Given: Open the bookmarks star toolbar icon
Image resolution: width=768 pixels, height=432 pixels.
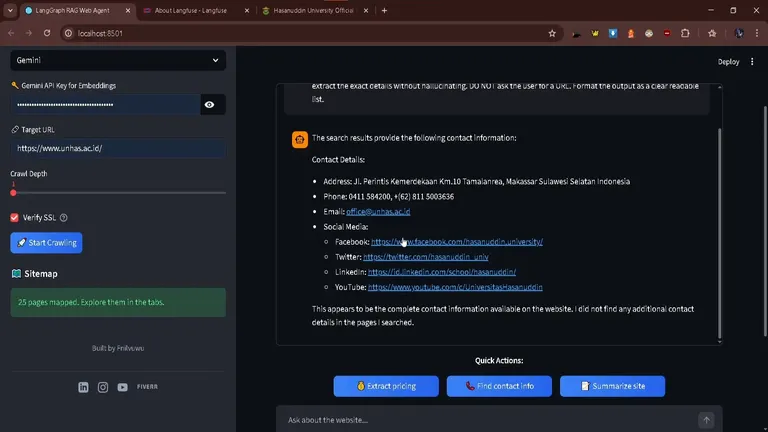Looking at the screenshot, I should tap(712, 33).
